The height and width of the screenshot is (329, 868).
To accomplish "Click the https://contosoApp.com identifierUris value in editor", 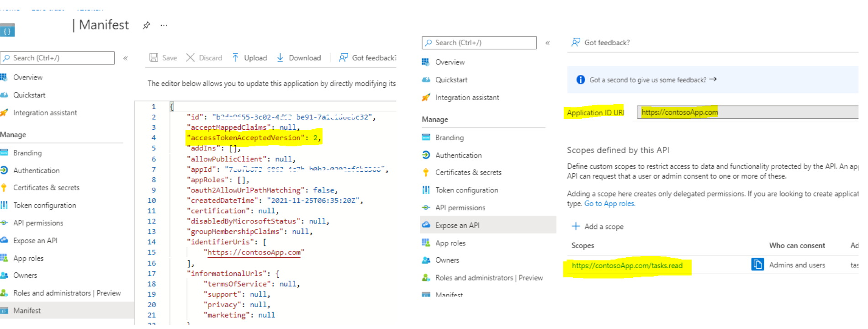I will 254,252.
